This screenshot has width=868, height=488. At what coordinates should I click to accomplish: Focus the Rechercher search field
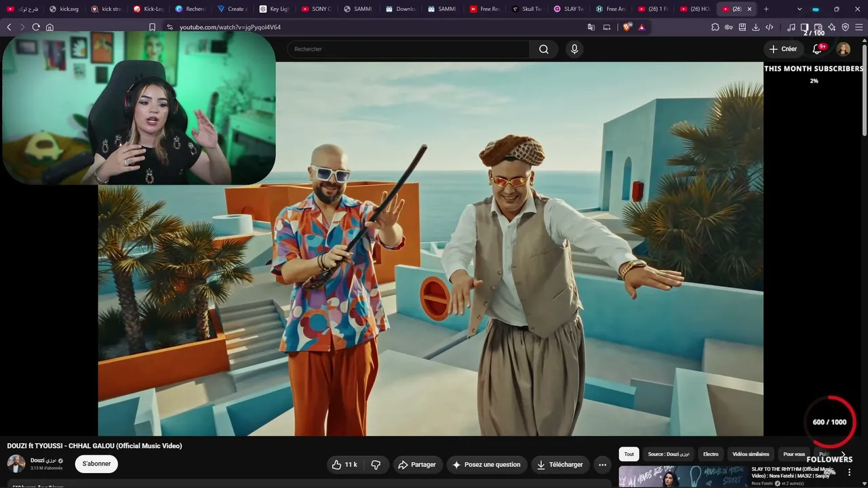tap(408, 49)
